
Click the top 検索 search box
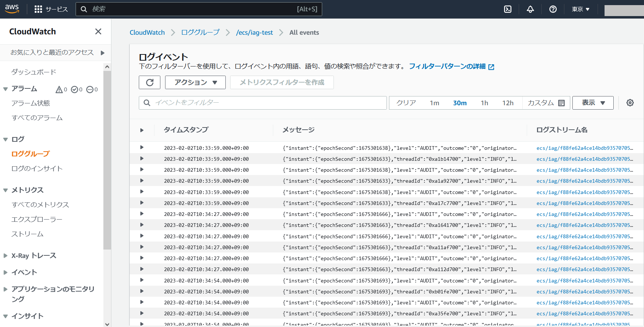pyautogui.click(x=199, y=9)
